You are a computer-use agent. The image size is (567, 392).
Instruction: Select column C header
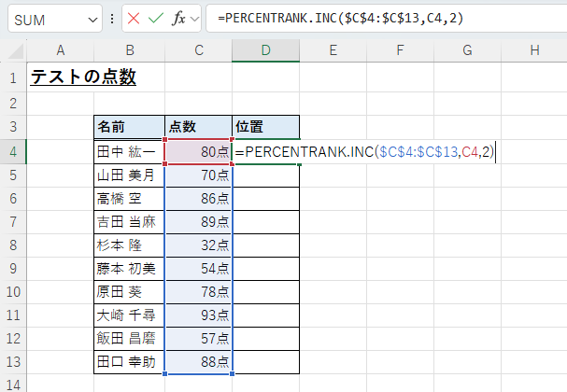(199, 49)
